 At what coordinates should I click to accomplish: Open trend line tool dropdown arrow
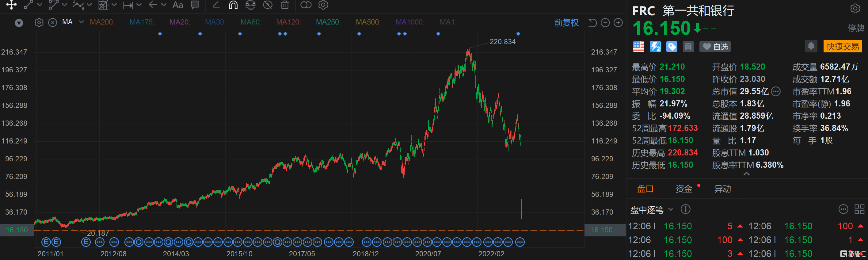click(40, 5)
